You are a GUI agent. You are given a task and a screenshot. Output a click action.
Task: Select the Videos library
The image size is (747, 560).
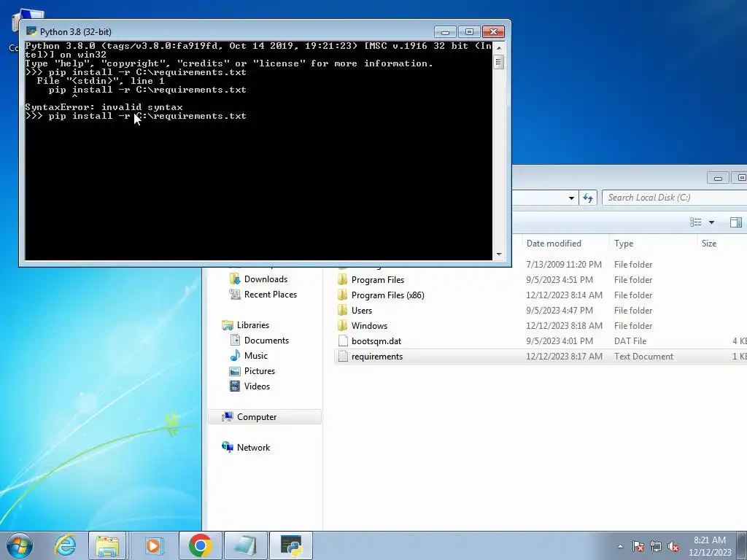click(x=257, y=386)
